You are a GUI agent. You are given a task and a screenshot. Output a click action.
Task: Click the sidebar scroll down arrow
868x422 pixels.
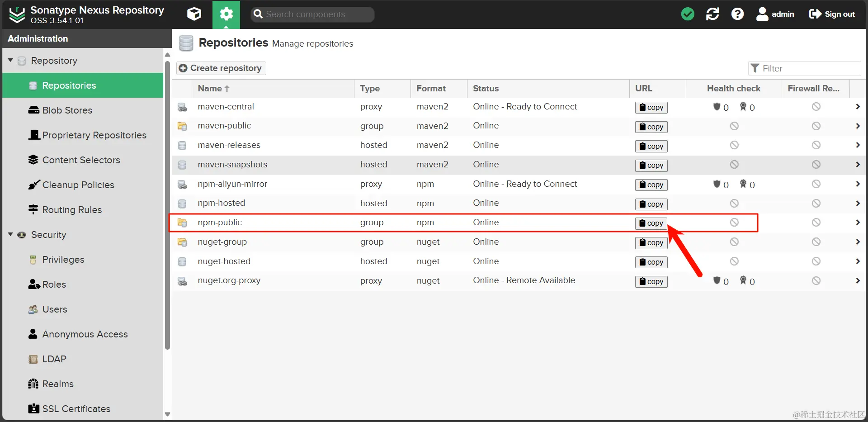(x=167, y=414)
